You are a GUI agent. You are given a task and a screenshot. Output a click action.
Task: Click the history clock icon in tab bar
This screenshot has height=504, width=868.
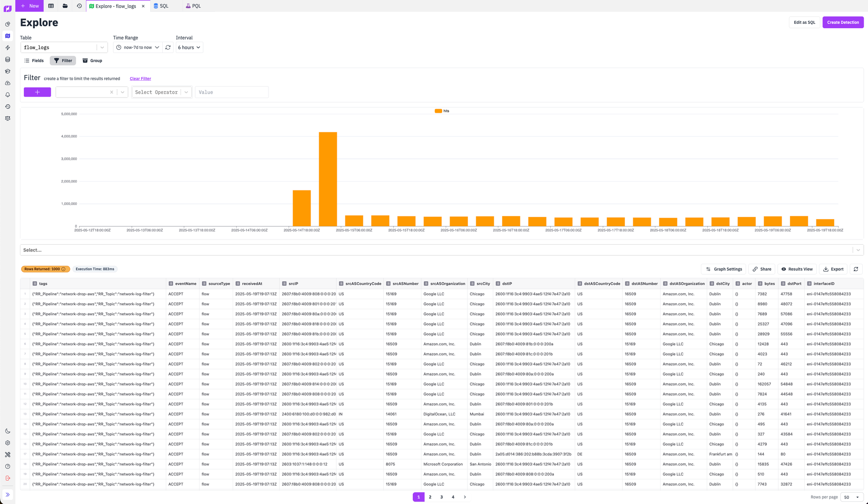[x=79, y=6]
